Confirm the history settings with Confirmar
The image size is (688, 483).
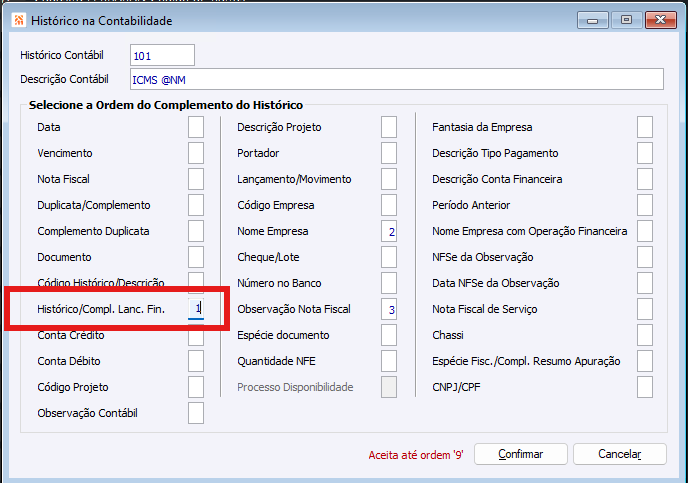pos(521,454)
